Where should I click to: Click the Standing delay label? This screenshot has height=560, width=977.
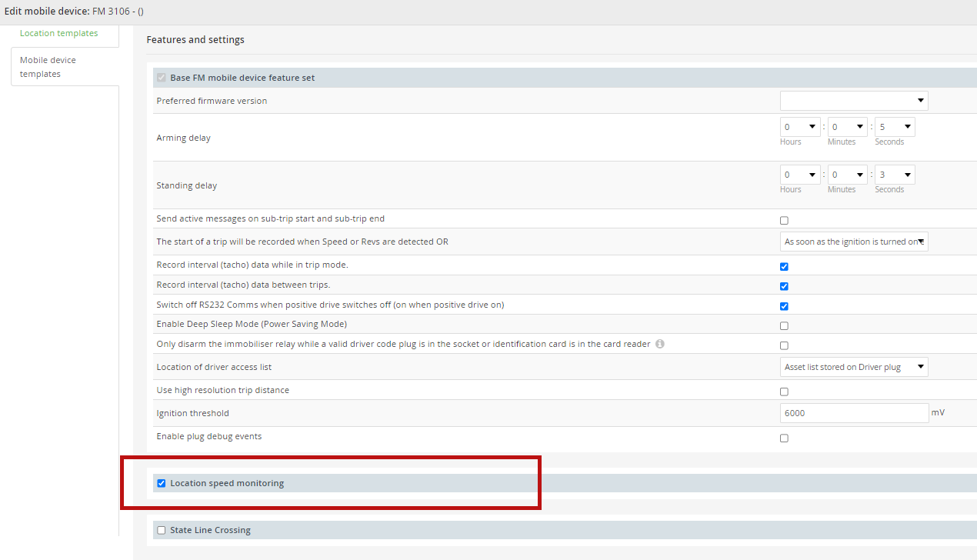pos(186,185)
